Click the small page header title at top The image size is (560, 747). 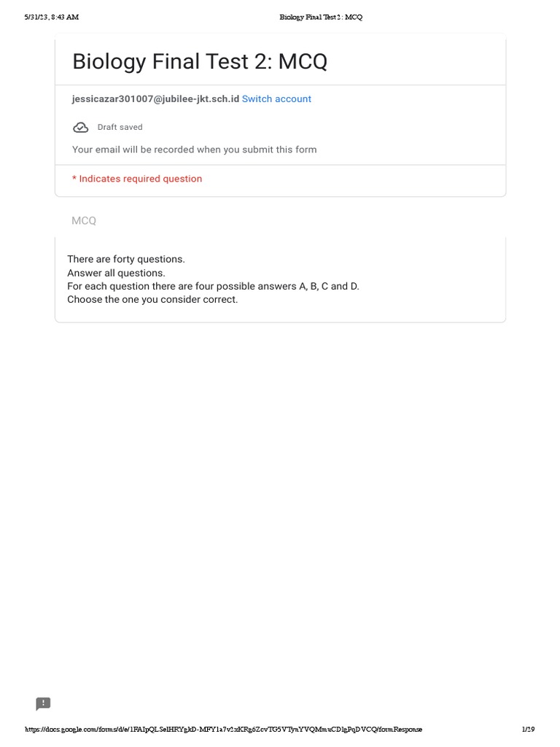(321, 17)
